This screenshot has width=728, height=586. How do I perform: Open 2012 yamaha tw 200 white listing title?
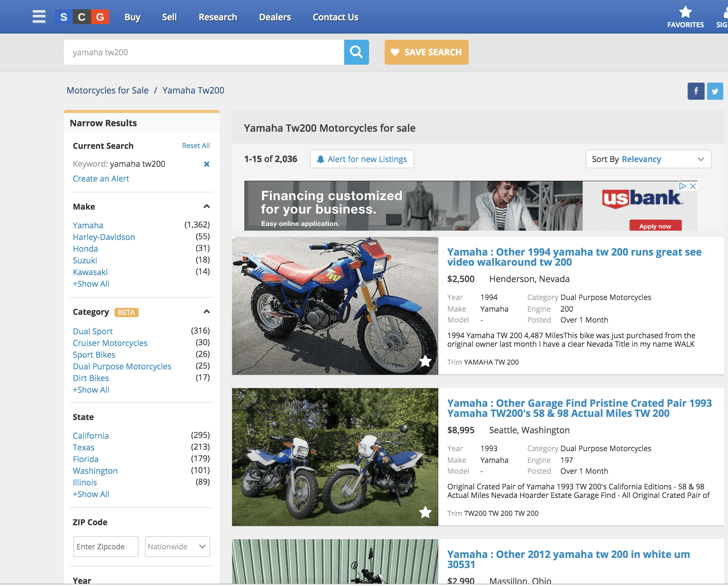(x=568, y=559)
